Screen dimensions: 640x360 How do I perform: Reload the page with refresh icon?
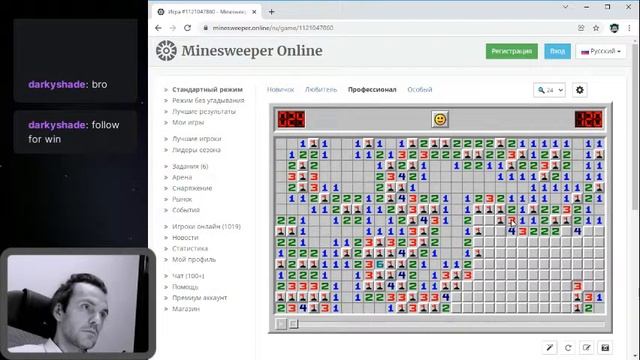coord(187,28)
